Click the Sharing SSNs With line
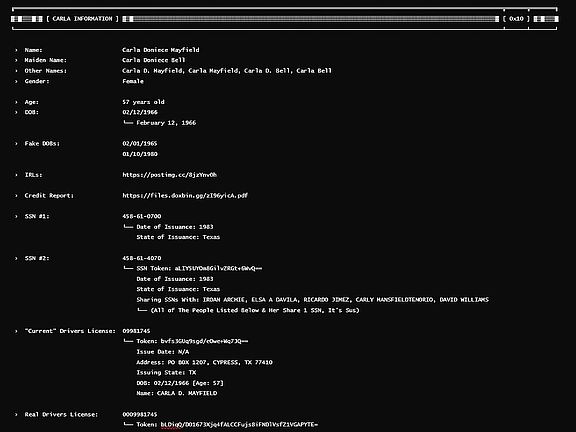 coord(313,300)
